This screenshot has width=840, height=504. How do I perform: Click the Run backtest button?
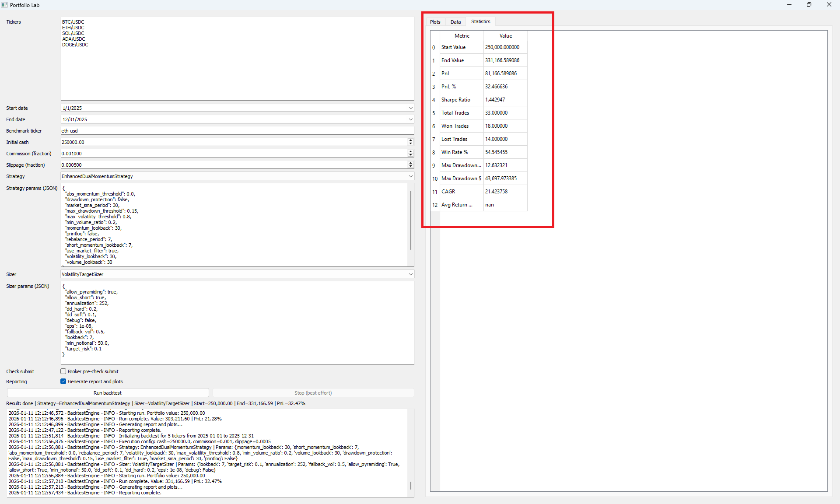[108, 392]
